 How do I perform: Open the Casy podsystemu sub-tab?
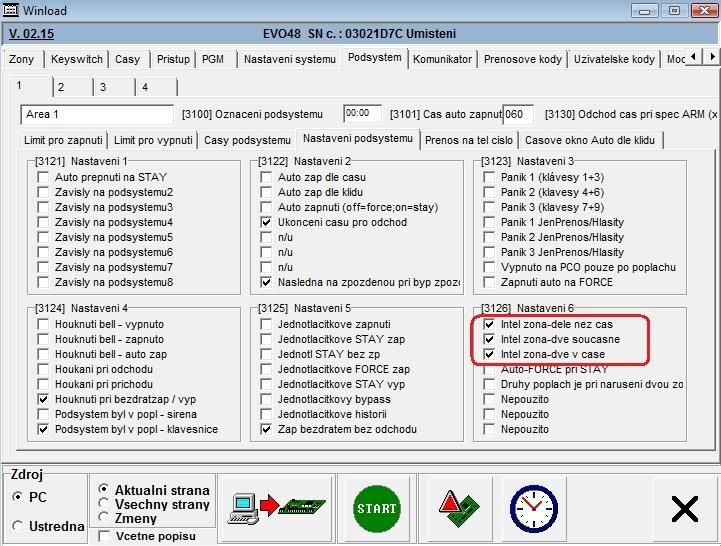247,140
